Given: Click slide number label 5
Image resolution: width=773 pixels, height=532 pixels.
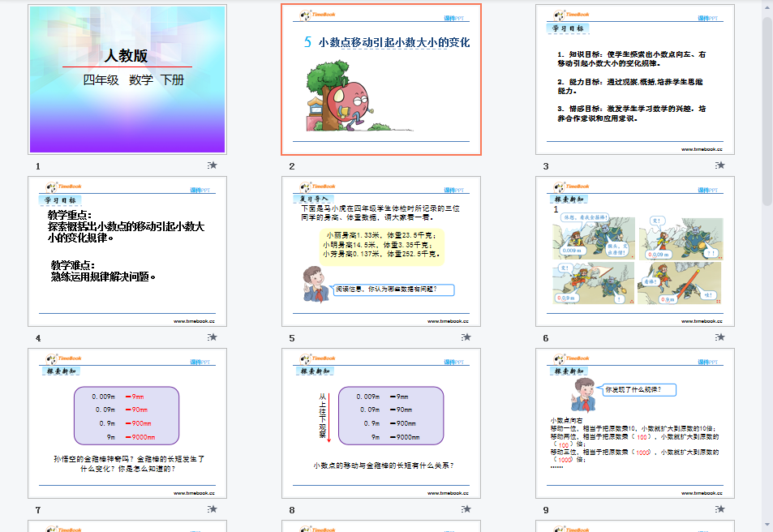Looking at the screenshot, I should click(292, 338).
